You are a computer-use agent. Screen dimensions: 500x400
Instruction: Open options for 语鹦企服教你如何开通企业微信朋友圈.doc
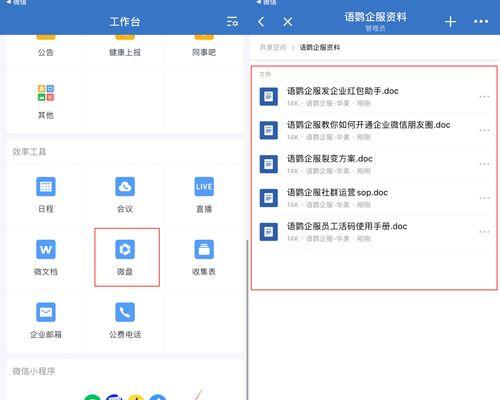point(484,130)
